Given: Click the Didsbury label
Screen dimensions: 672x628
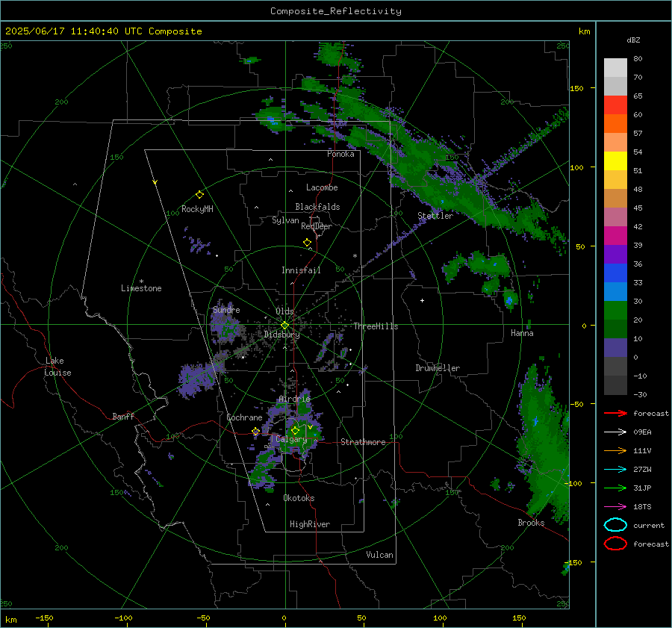Looking at the screenshot, I should (x=281, y=335).
